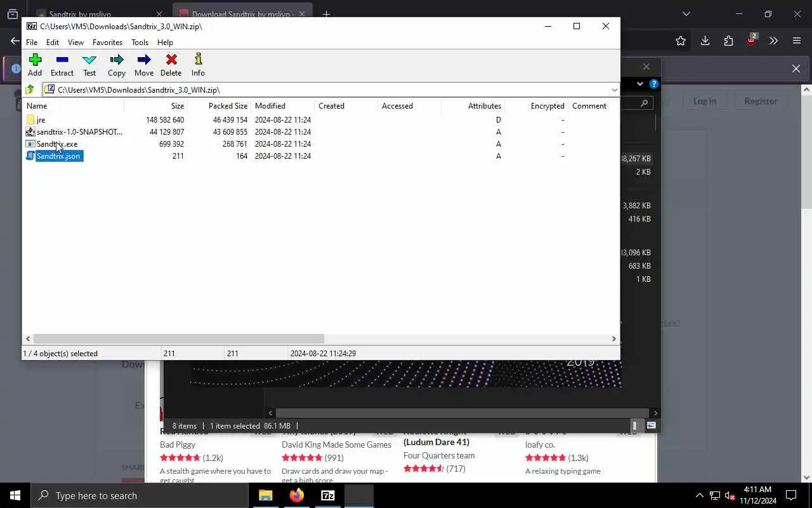This screenshot has width=812, height=508.
Task: Open the Firefox downloads icon
Action: (705, 41)
